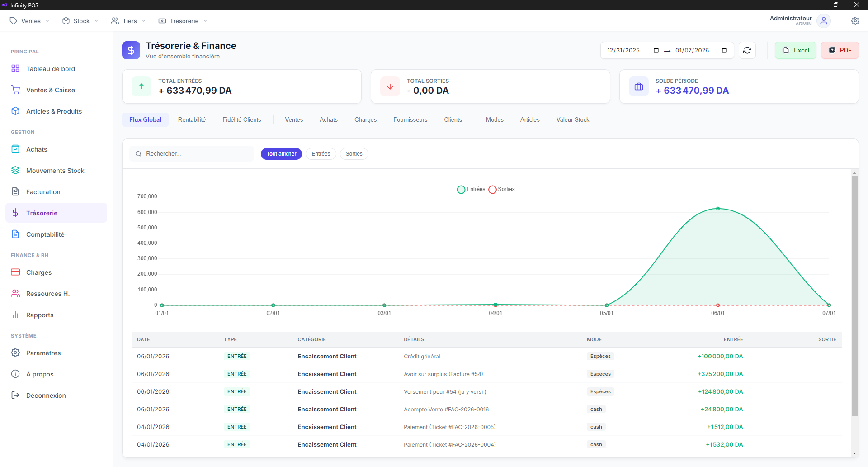Switch to the Rentabilité tab
The image size is (868, 467).
(x=192, y=120)
